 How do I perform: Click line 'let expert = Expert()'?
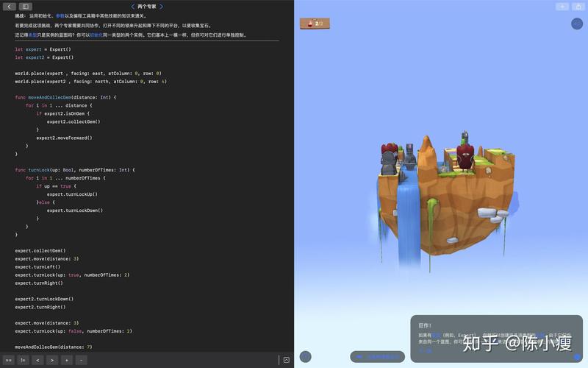point(43,49)
